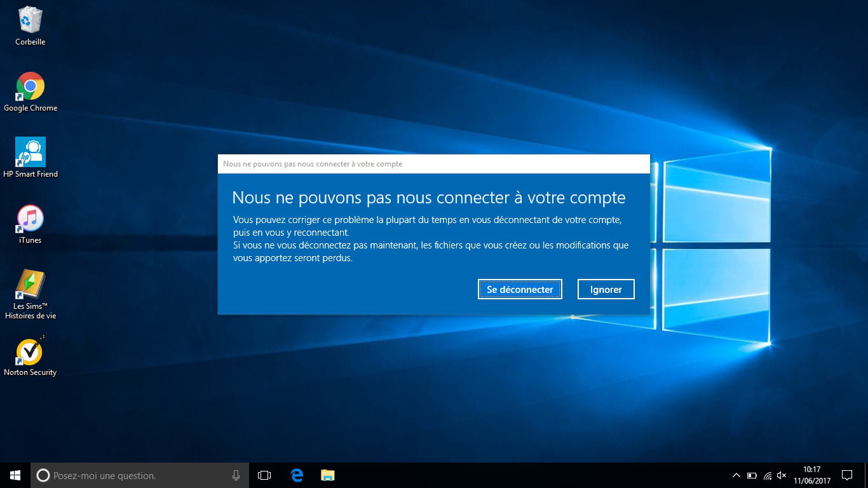Click the muted volume speaker icon
The image size is (868, 488).
[x=782, y=475]
